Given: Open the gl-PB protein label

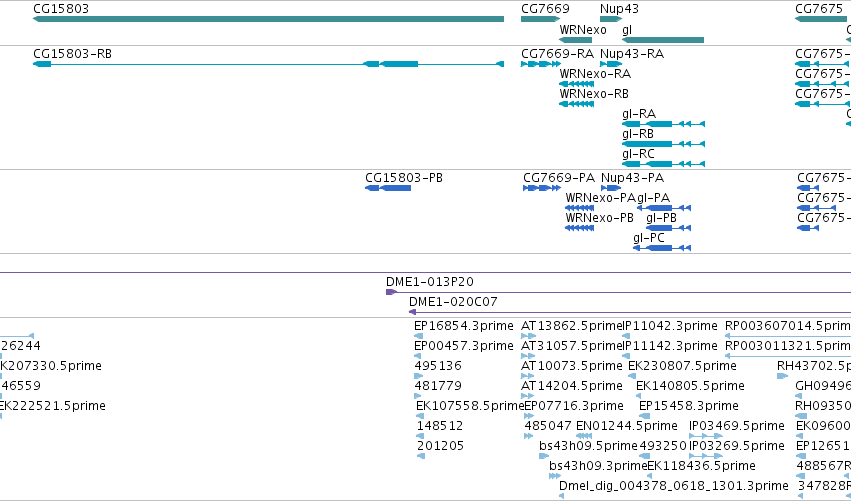Looking at the screenshot, I should (x=661, y=218).
